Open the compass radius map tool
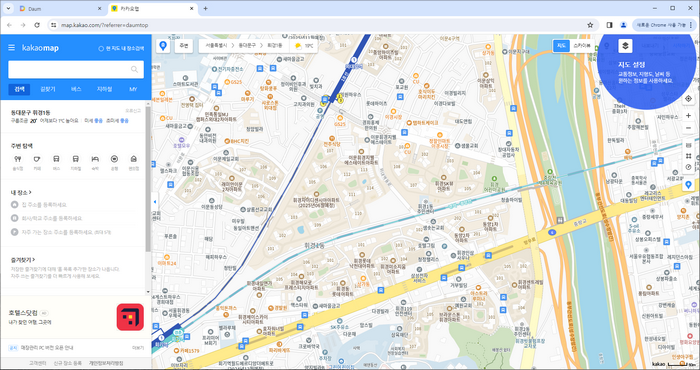 688,167
